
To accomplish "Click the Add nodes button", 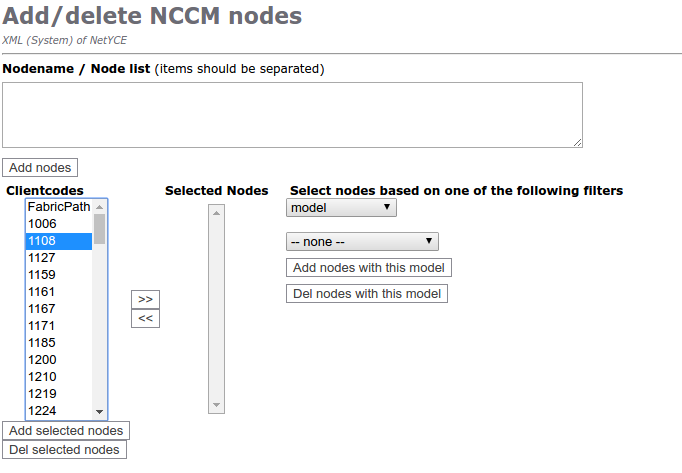I will coord(39,167).
